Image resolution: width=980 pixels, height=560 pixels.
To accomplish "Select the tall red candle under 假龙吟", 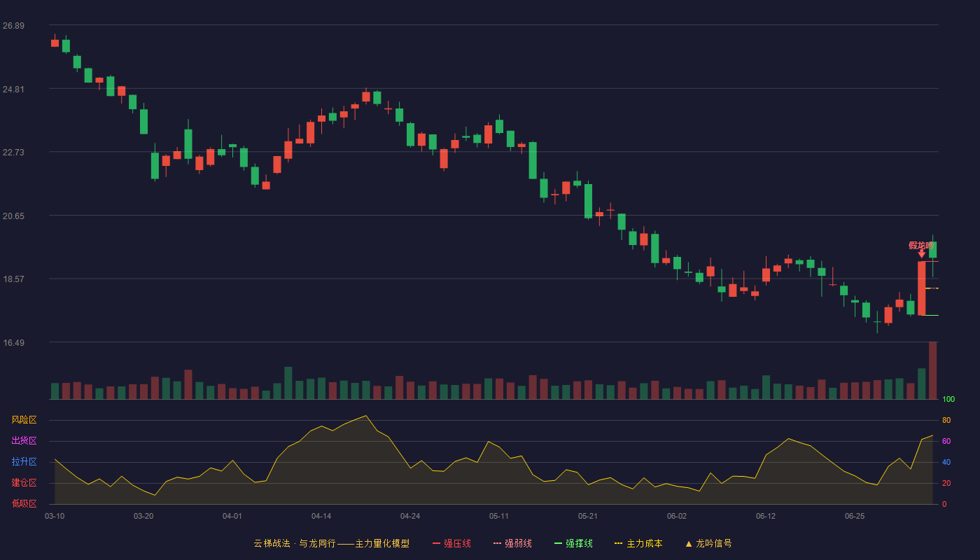I will click(921, 288).
